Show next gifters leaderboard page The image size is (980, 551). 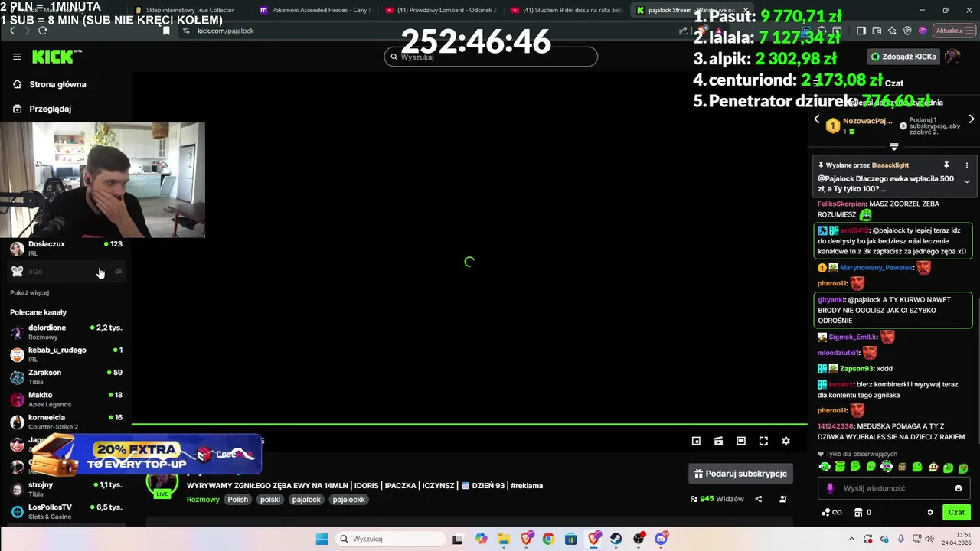point(972,119)
